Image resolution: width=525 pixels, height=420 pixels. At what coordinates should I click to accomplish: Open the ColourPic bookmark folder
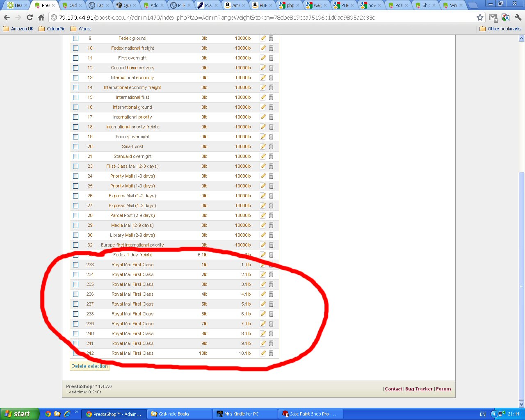coord(52,29)
